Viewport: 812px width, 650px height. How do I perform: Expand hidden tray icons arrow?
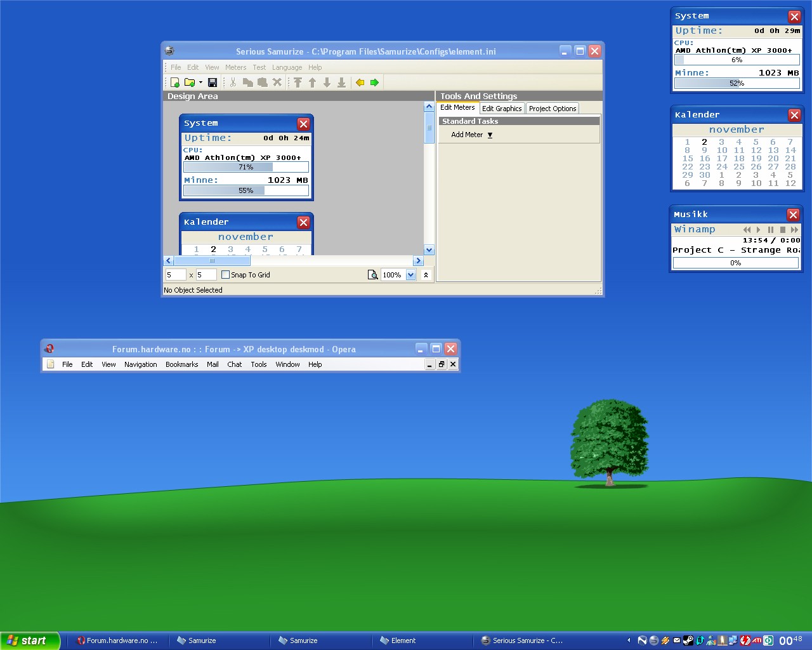tap(629, 640)
